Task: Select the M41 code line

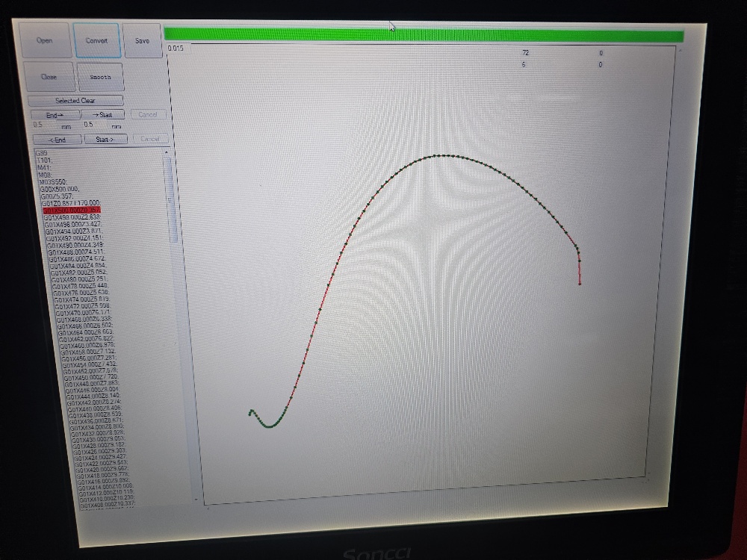Action: (x=44, y=167)
